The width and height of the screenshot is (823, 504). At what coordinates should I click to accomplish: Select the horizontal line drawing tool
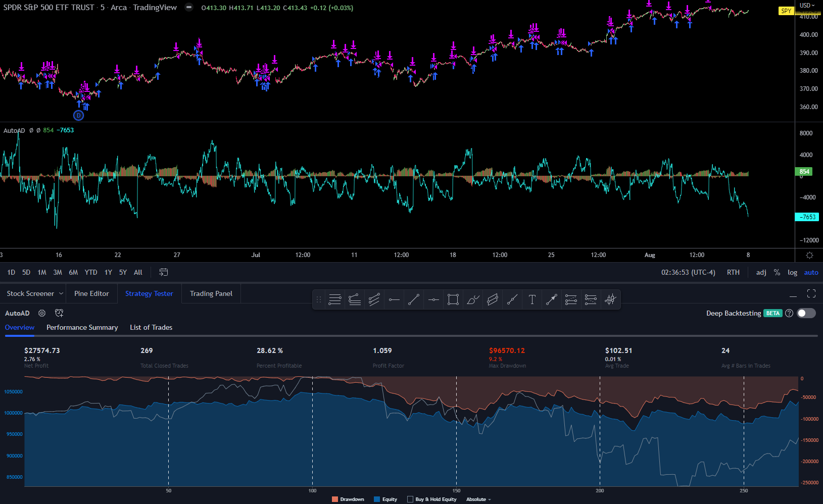point(433,300)
